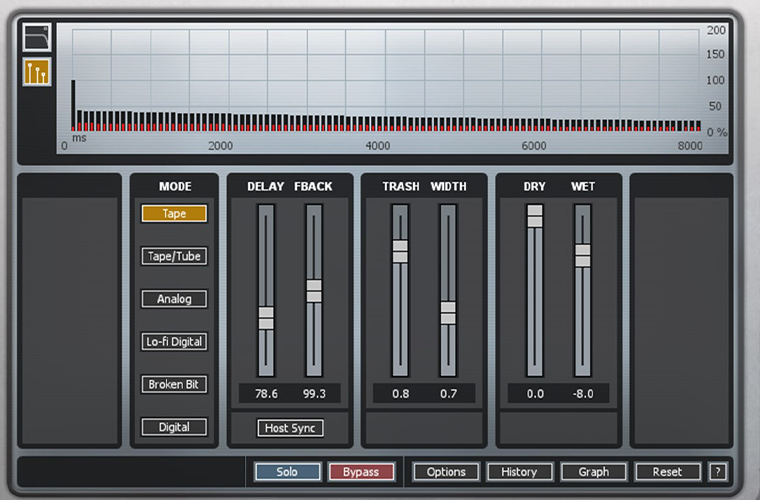
Task: Click the delay value 78.6
Action: pyautogui.click(x=266, y=393)
